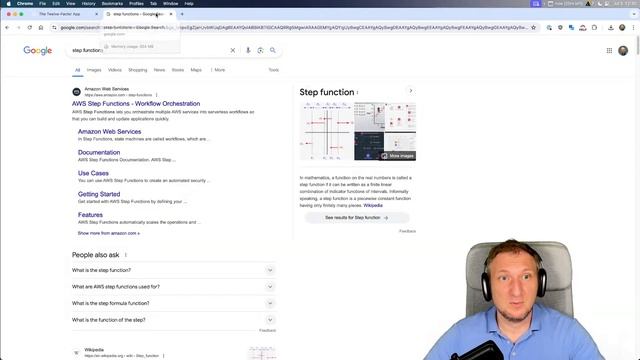Click inside the Google search input field
The image size is (640, 360).
(149, 50)
